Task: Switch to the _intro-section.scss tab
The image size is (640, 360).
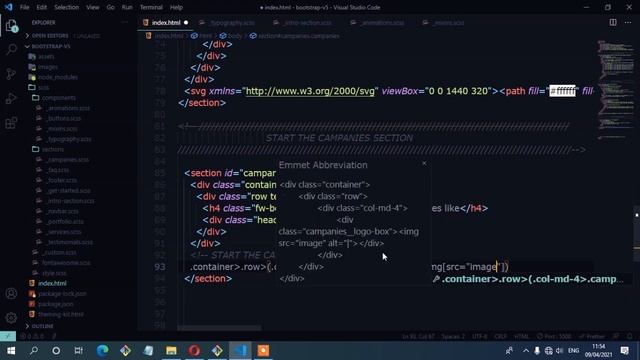Action: point(307,23)
